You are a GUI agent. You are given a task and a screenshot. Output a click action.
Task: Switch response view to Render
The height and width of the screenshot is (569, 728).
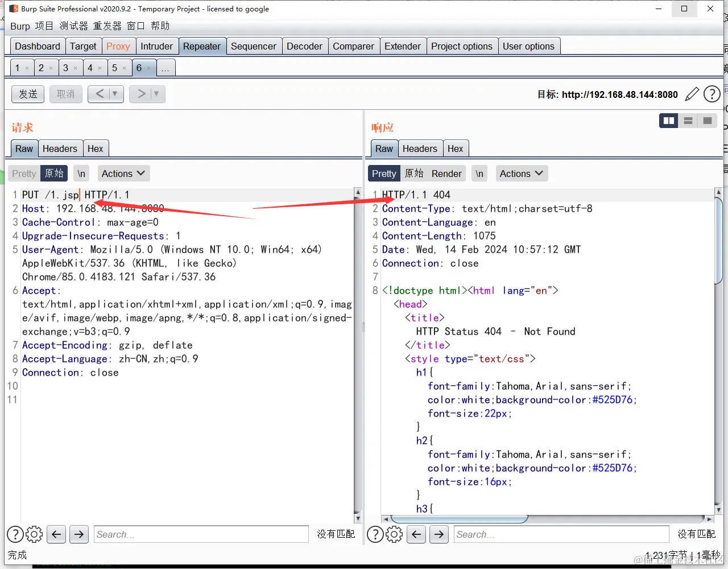click(446, 174)
